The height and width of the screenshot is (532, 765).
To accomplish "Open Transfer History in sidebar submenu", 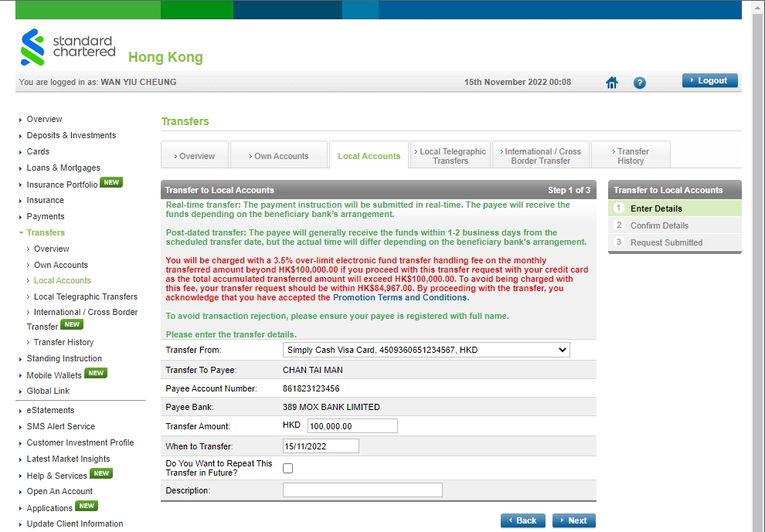I will tap(63, 342).
